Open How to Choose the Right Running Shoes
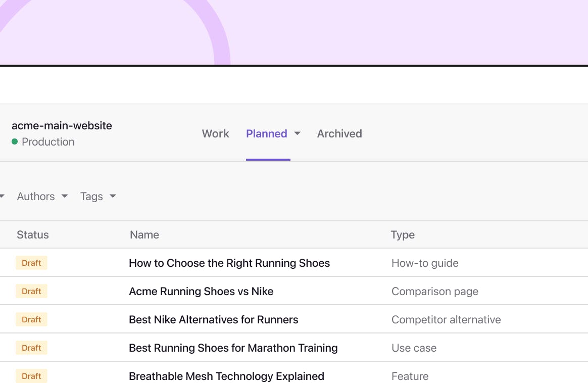Viewport: 588px width, 383px height. tap(229, 263)
